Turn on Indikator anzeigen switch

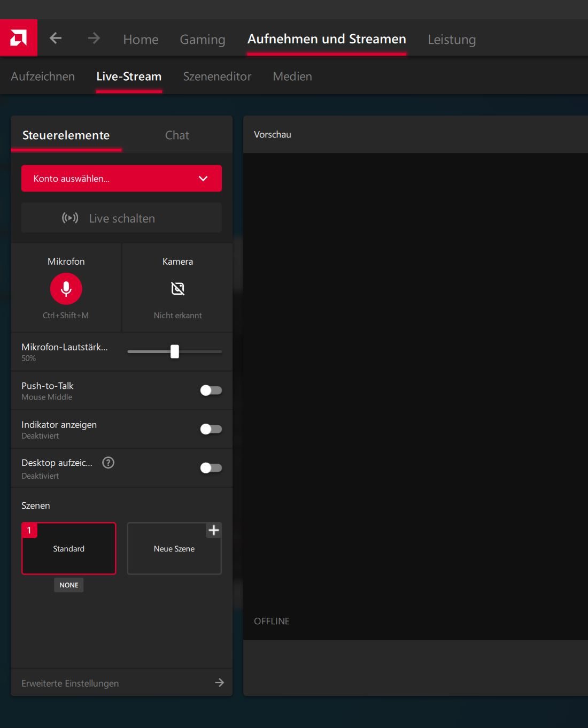[x=211, y=429]
